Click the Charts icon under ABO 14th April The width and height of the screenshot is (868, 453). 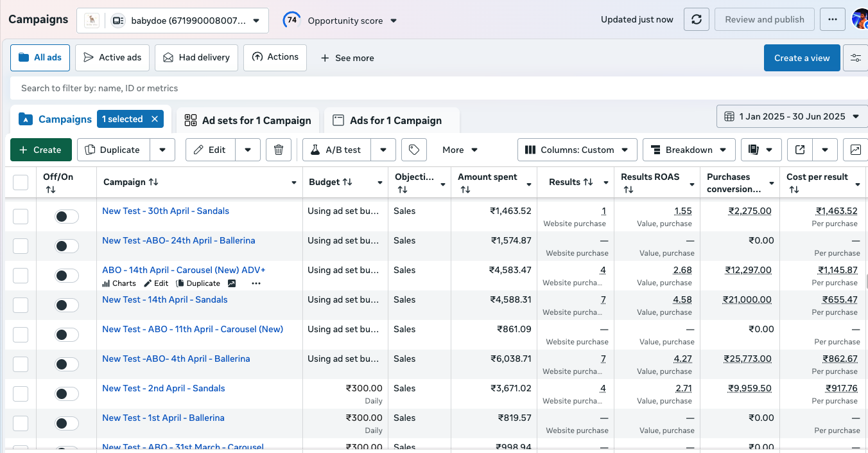click(x=119, y=283)
